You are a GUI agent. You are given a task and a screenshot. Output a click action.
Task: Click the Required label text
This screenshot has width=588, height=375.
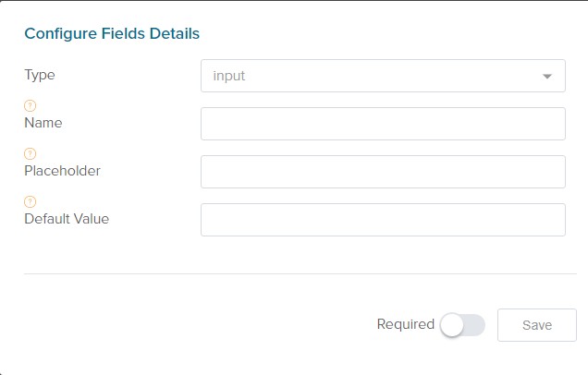tap(405, 324)
